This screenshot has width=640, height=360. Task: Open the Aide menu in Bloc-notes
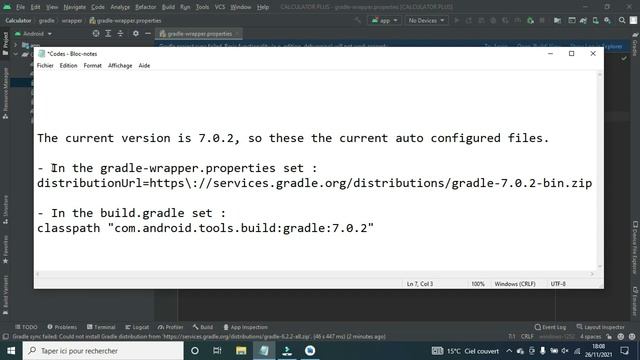tap(144, 65)
